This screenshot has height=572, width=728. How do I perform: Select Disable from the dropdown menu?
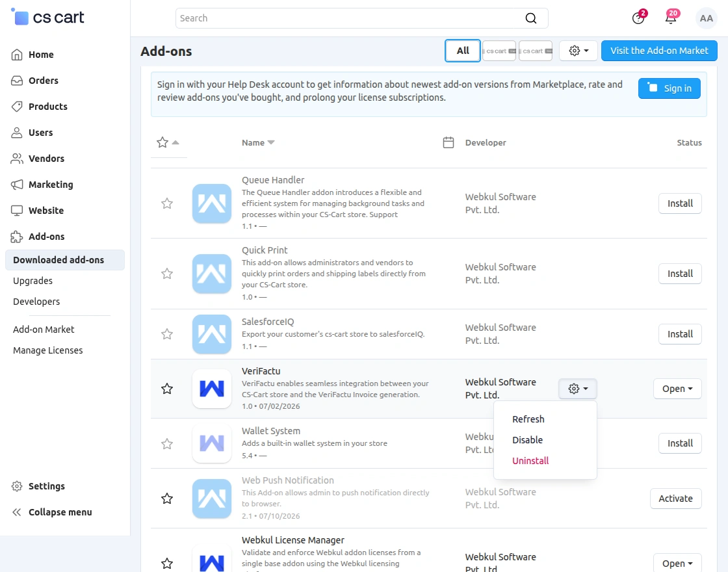click(527, 440)
